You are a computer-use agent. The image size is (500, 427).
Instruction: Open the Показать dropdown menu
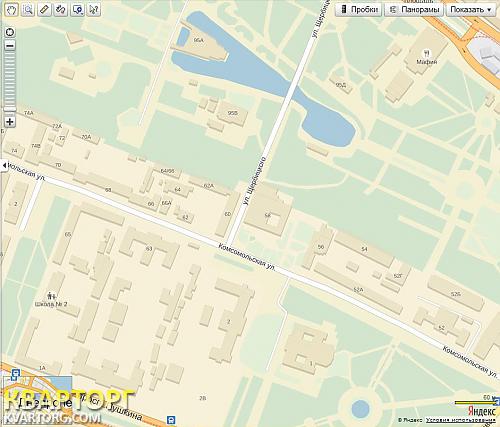click(x=471, y=10)
